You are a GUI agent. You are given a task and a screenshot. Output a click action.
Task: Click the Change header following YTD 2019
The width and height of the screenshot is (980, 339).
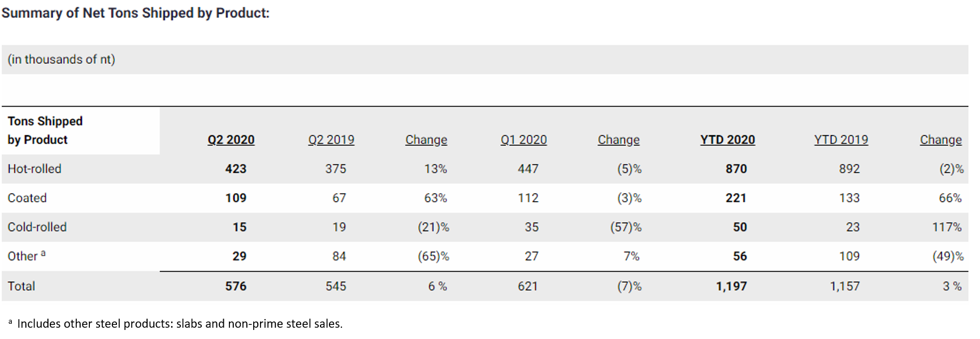coord(940,140)
